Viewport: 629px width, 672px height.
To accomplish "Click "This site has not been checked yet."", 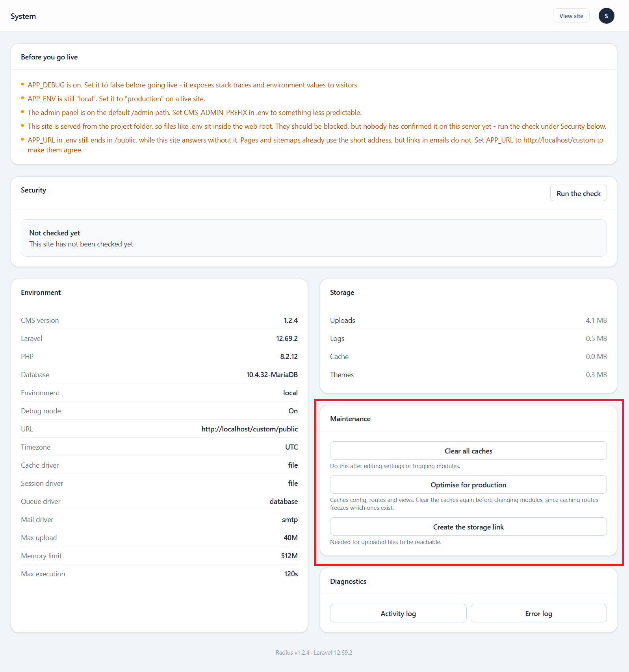I will (82, 244).
